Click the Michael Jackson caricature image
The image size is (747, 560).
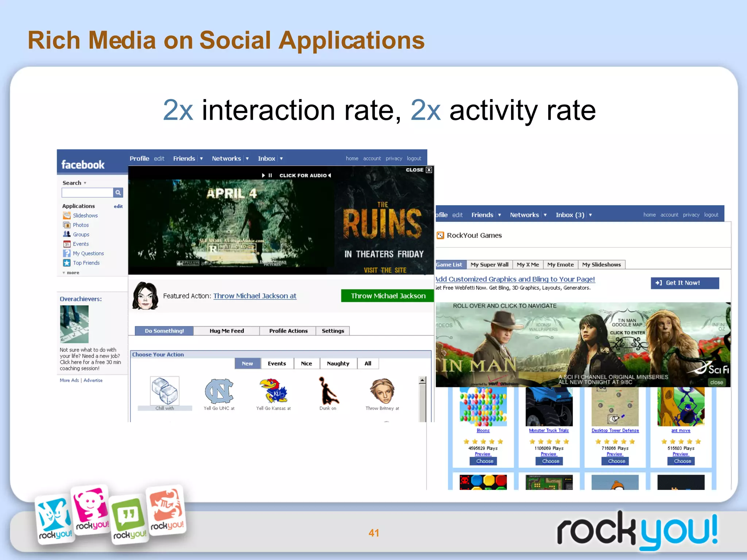(145, 296)
